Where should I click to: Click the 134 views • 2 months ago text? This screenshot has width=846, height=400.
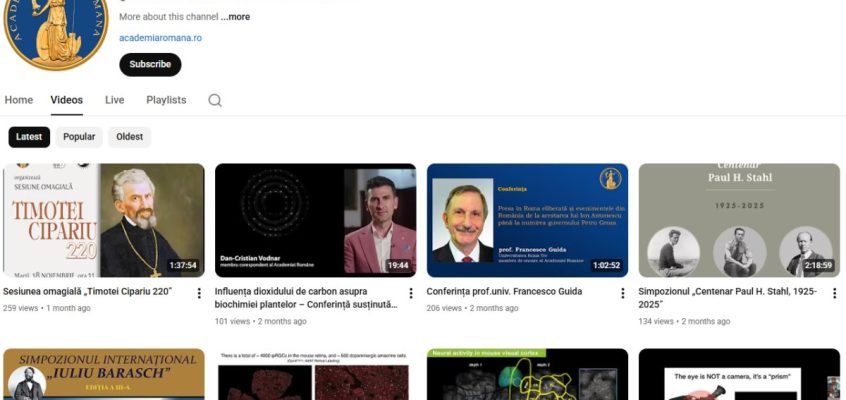684,321
